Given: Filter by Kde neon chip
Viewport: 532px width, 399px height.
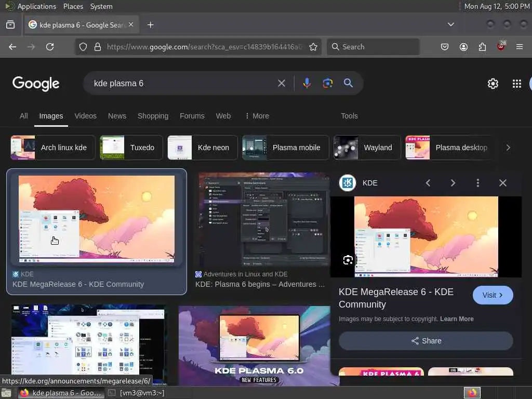Looking at the screenshot, I should (203, 148).
